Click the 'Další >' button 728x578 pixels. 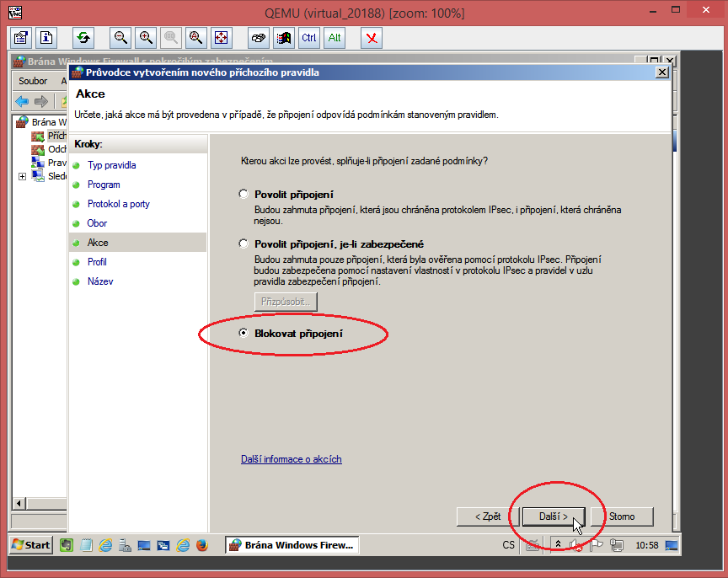pyautogui.click(x=554, y=516)
